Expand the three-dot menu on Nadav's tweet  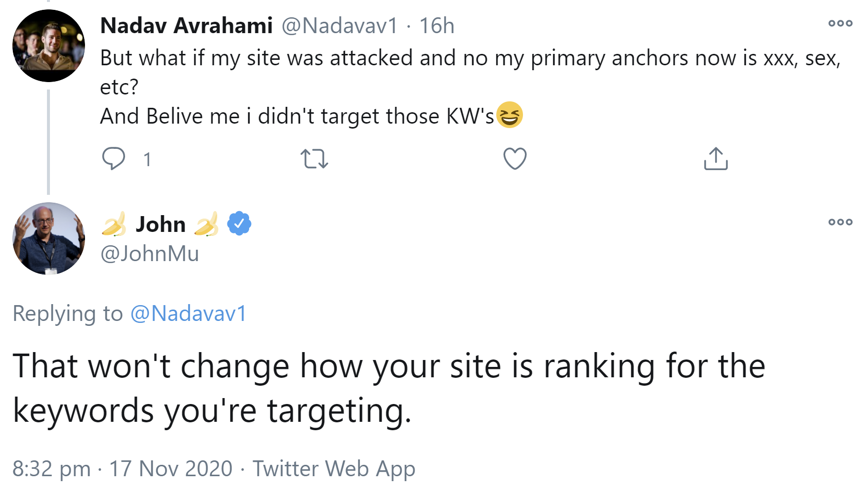840,23
